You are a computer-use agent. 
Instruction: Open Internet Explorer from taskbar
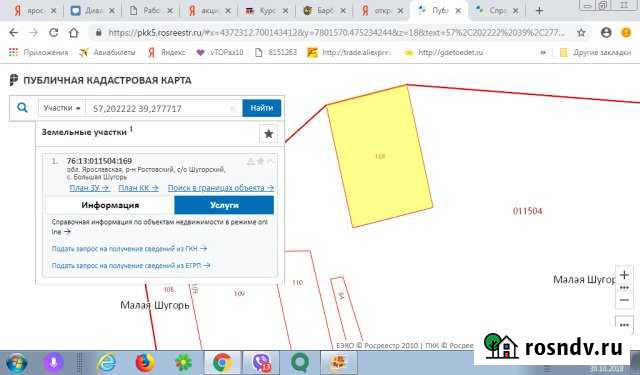click(107, 362)
